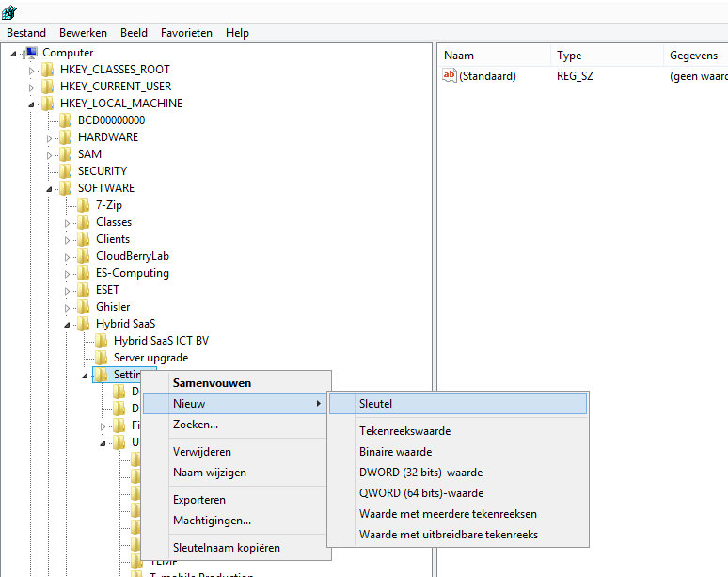The image size is (728, 577).
Task: Collapse the HKEY_LOCAL_MACHINE tree node
Action: tap(32, 104)
